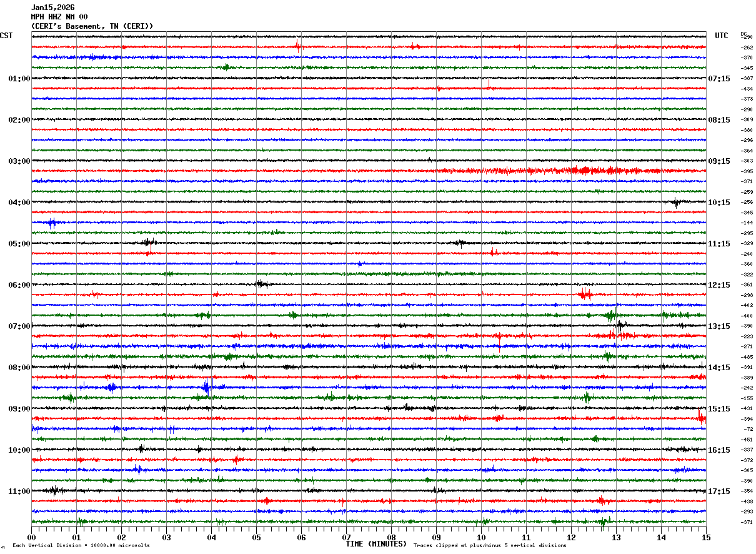Click the 11:15 UTC time label
This screenshot has height=554, width=756.
tap(719, 244)
